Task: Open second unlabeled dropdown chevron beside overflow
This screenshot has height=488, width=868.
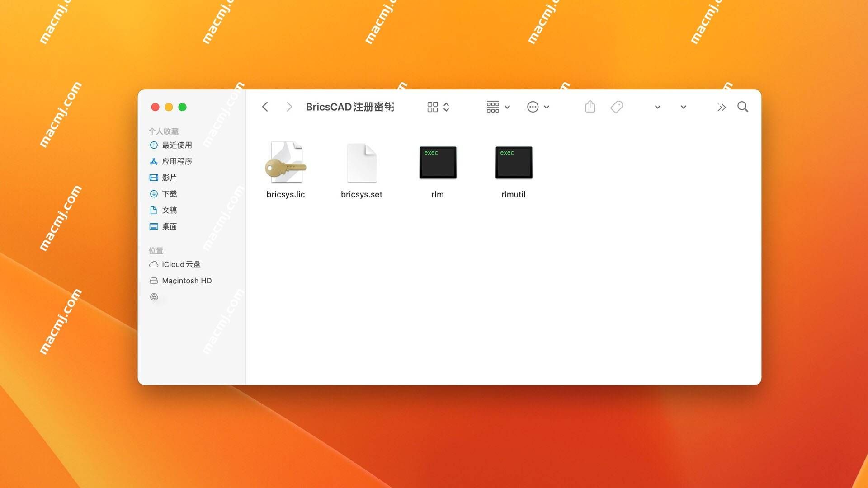Action: [684, 108]
